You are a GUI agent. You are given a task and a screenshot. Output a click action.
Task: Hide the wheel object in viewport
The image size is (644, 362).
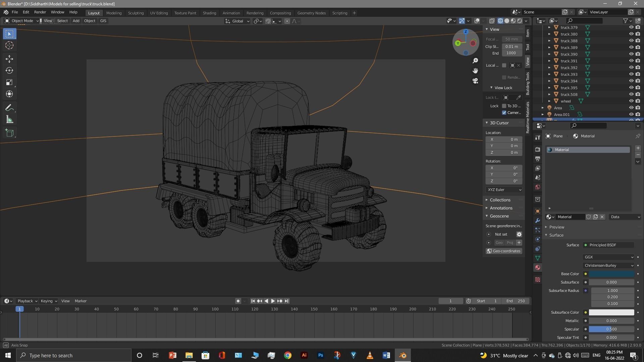point(631,101)
